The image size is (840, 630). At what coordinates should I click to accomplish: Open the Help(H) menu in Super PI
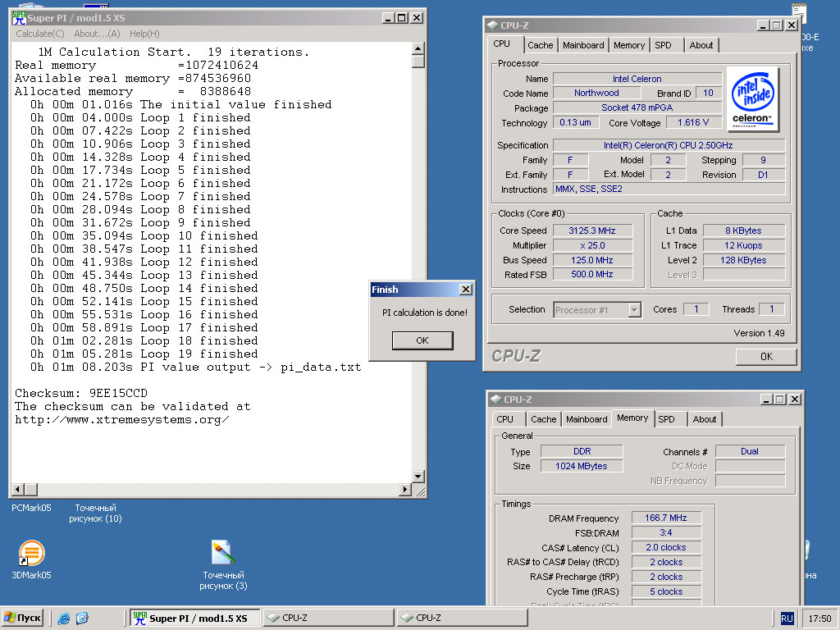[144, 34]
